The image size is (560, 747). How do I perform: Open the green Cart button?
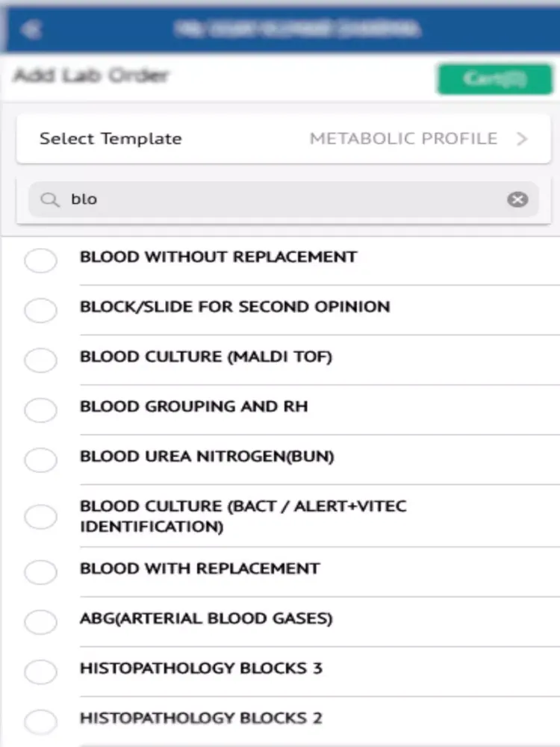point(495,78)
